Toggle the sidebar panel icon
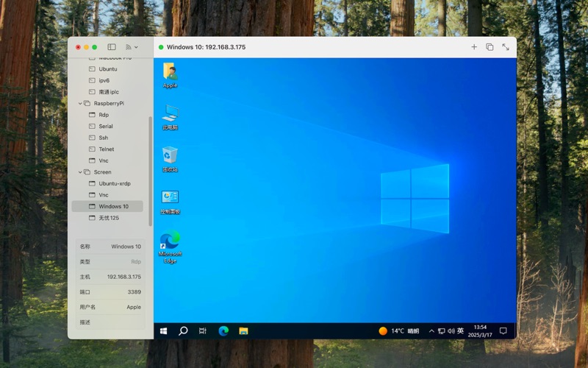588x368 pixels. tap(112, 47)
